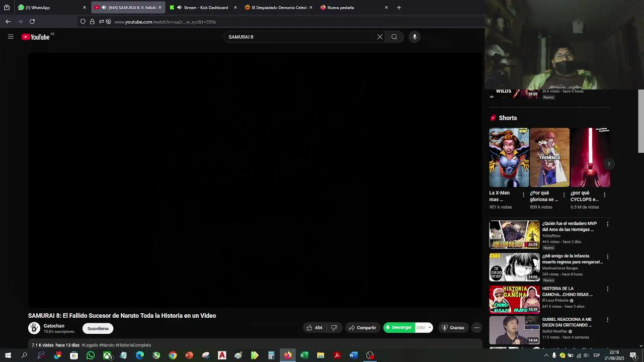Image resolution: width=644 pixels, height=362 pixels.
Task: Show next Shorts with right chevron
Action: click(x=609, y=164)
